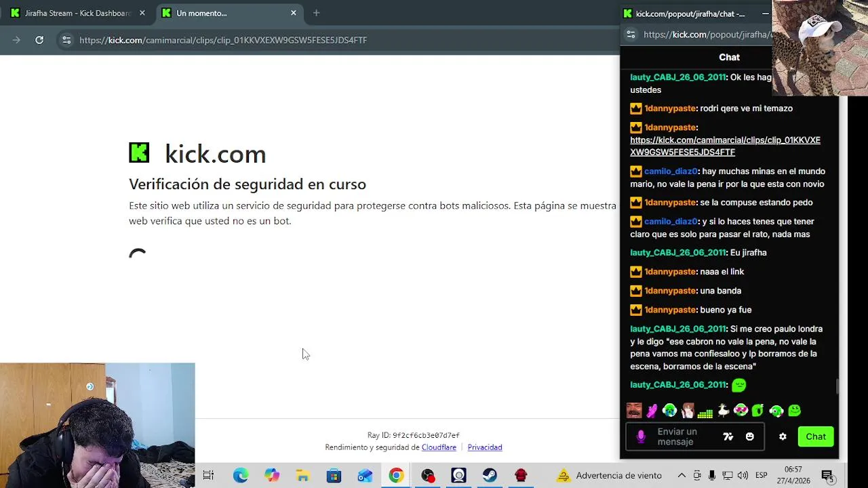Open Steam from the taskbar
Image resolution: width=868 pixels, height=488 pixels.
click(x=490, y=475)
